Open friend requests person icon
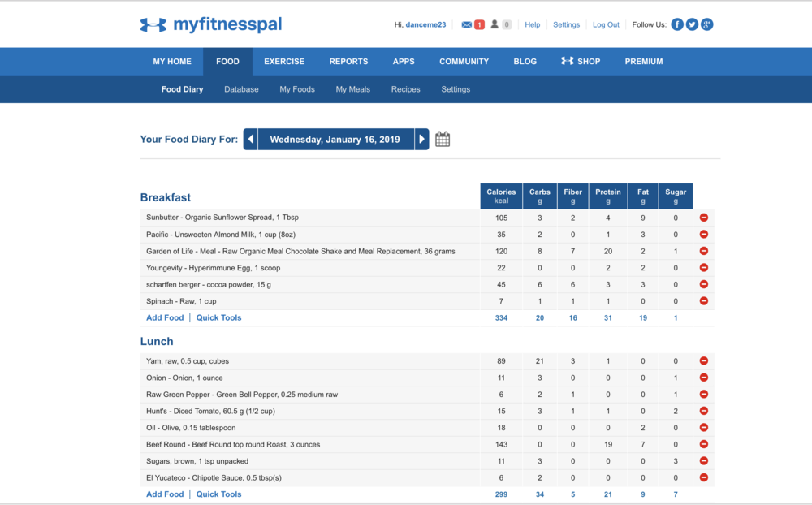 point(495,24)
